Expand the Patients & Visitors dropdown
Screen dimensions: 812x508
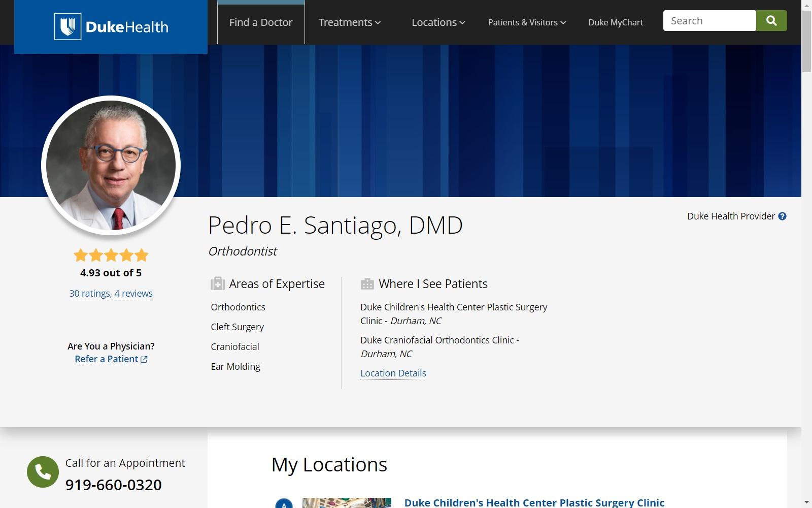click(x=527, y=22)
